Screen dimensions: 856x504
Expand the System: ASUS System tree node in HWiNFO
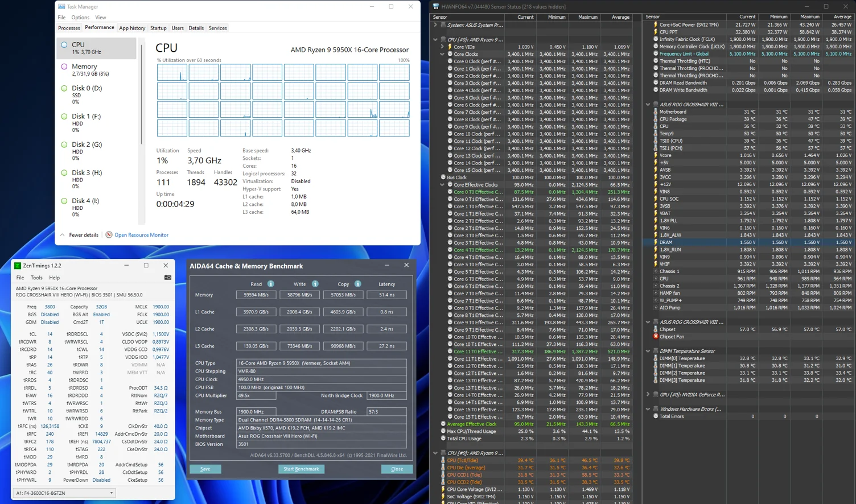point(435,25)
